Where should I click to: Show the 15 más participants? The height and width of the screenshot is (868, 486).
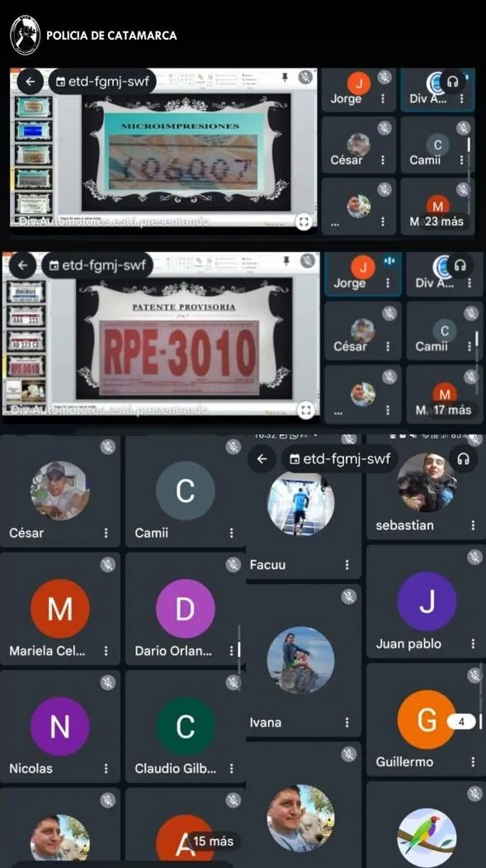pyautogui.click(x=214, y=841)
